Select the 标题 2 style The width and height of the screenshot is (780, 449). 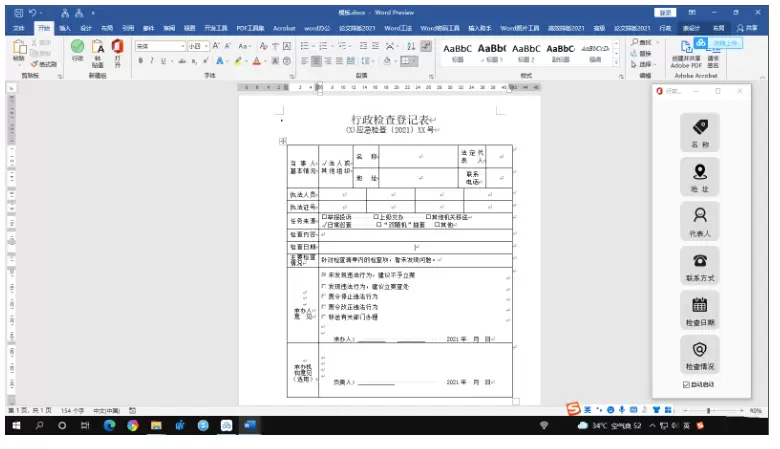tap(526, 53)
